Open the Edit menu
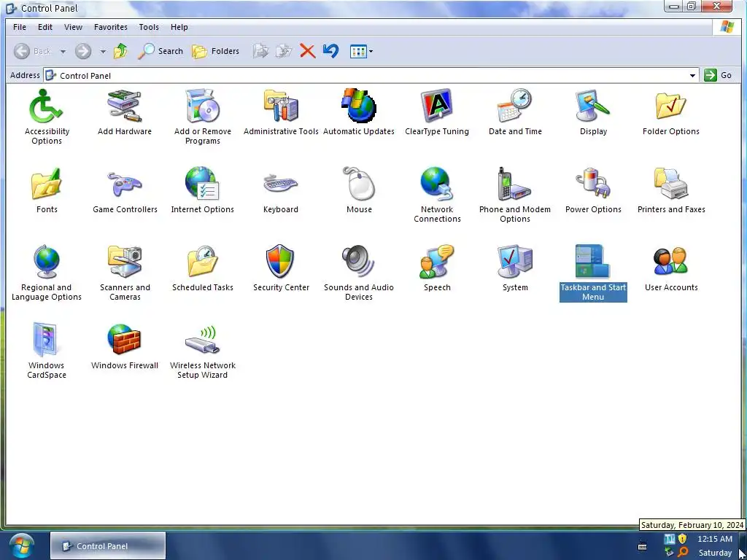Screen dimensions: 747x560 (x=45, y=27)
